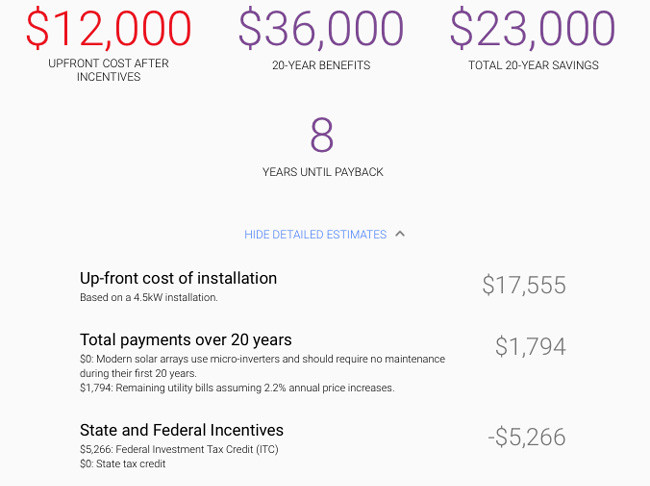The width and height of the screenshot is (650, 486).
Task: Select the $12,000 upfront cost figure
Action: pos(108,28)
